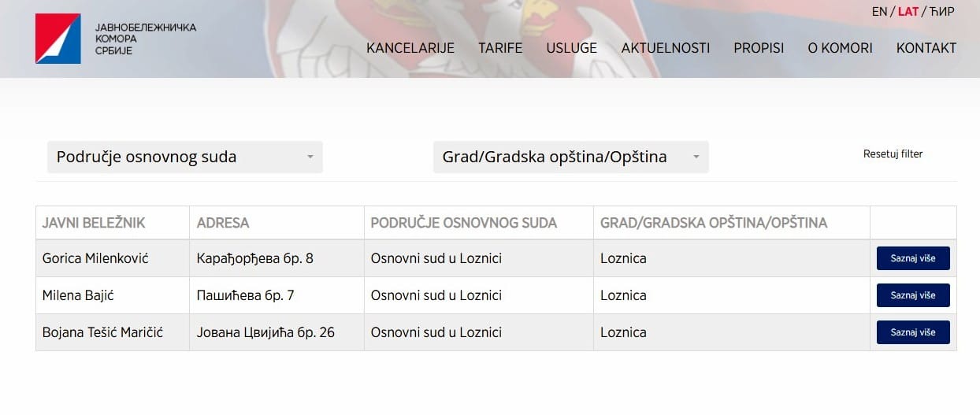Select the LAT script option
The image size is (980, 415).
[908, 12]
